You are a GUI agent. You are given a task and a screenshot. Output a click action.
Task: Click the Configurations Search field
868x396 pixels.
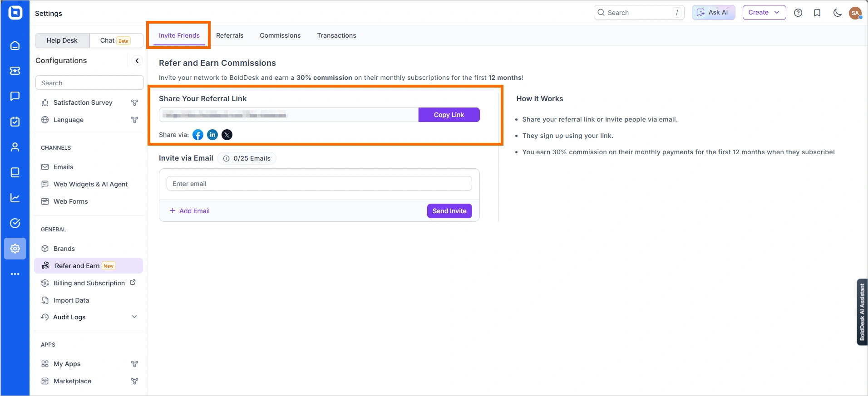[x=89, y=83]
